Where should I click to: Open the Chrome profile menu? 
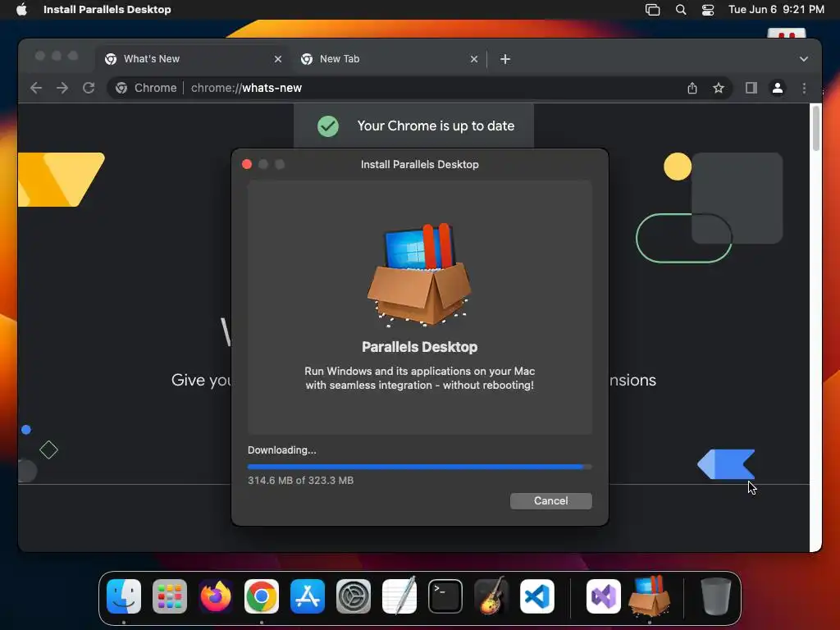coord(778,88)
